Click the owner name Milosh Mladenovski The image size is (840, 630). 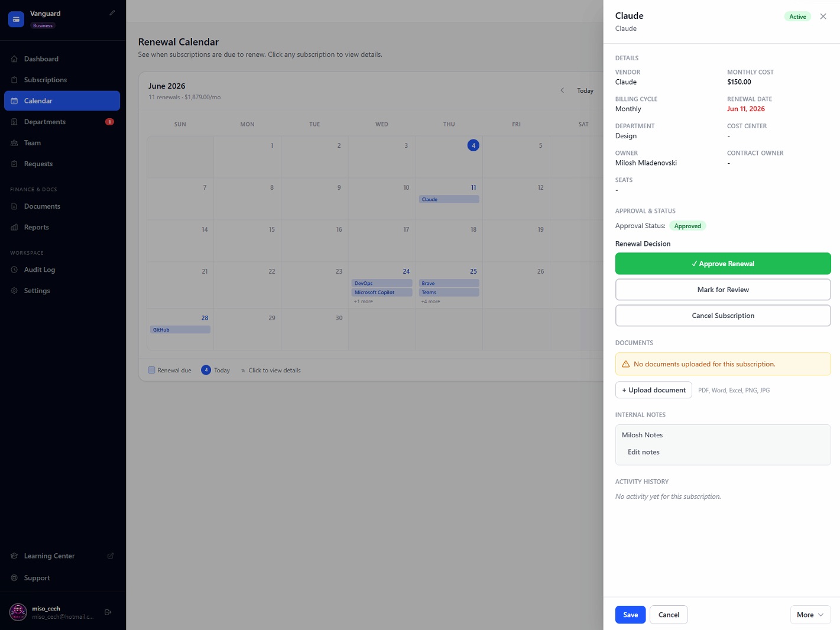click(646, 163)
